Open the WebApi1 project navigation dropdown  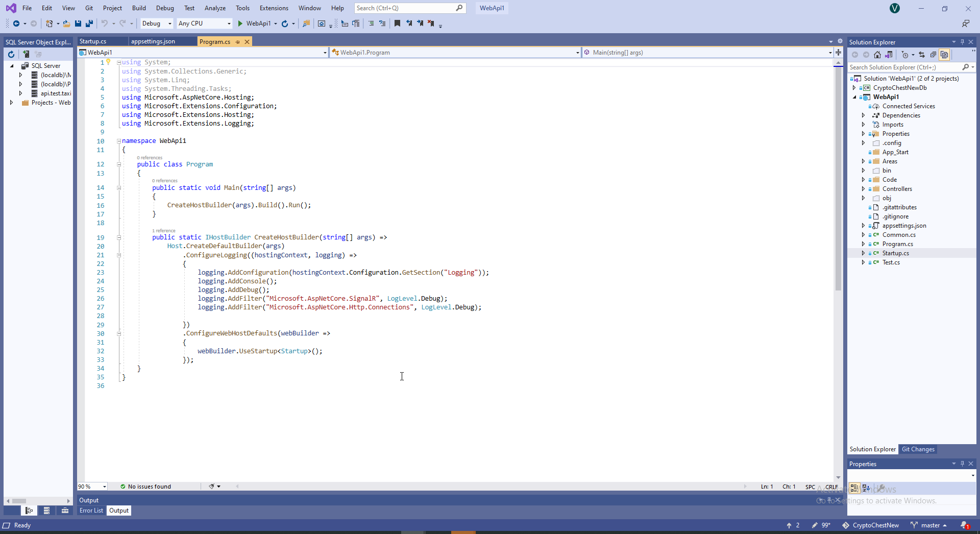coord(203,53)
